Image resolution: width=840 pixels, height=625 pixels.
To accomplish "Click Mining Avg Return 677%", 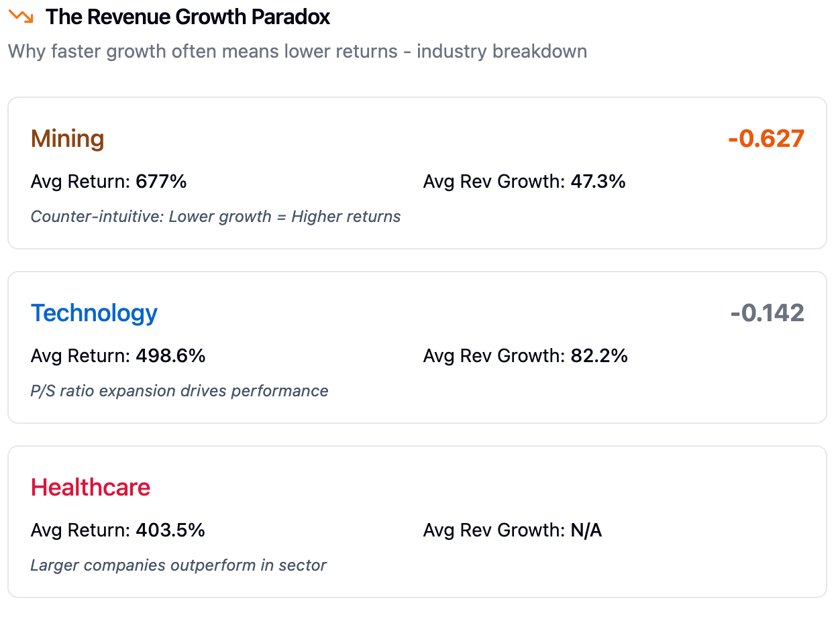I will pos(109,182).
